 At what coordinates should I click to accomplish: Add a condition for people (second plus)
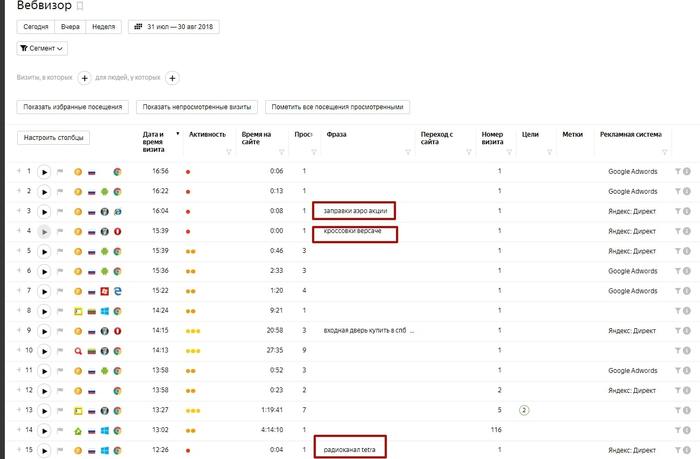pyautogui.click(x=172, y=78)
